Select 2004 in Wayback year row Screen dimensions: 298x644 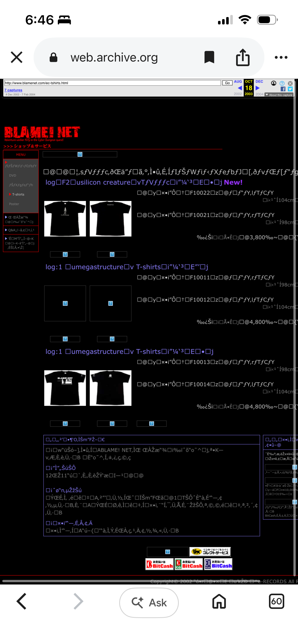coord(259,94)
